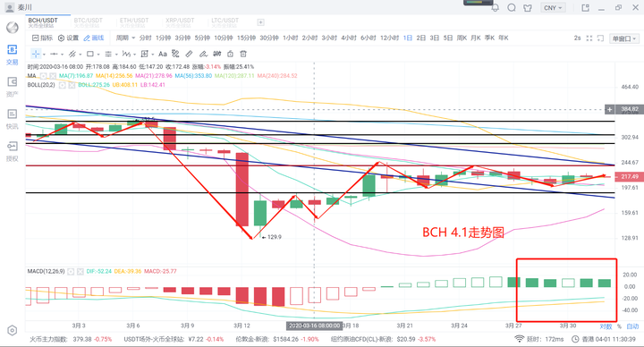
Task: Select the 周K weekly timeframe
Action: [462, 38]
